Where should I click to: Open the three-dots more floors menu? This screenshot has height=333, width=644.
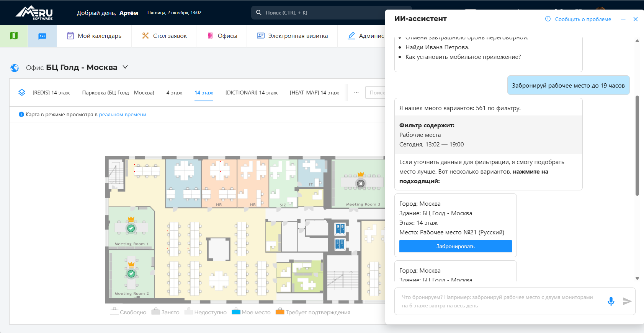tap(356, 93)
